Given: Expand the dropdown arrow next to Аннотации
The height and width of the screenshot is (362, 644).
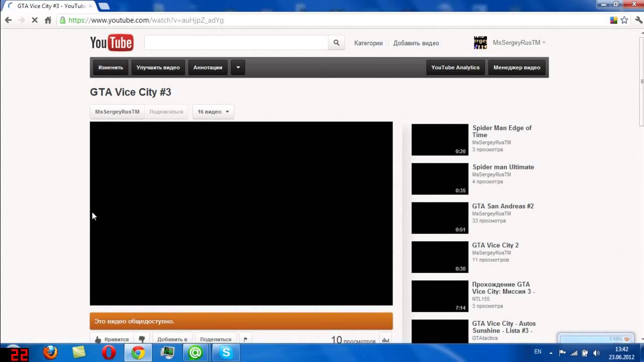Looking at the screenshot, I should coord(238,67).
